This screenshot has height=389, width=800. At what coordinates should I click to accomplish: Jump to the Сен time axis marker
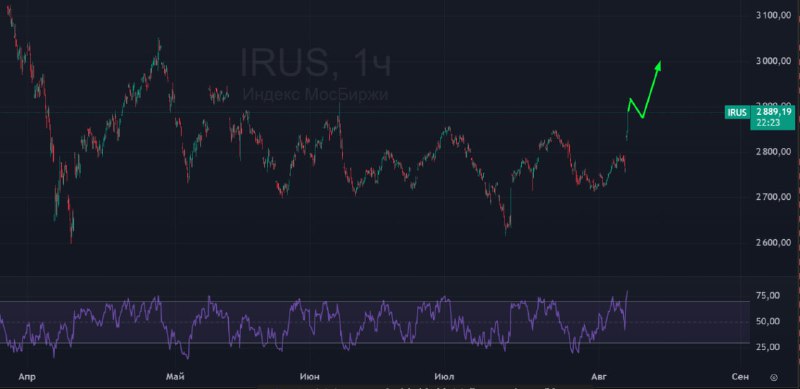coord(740,377)
